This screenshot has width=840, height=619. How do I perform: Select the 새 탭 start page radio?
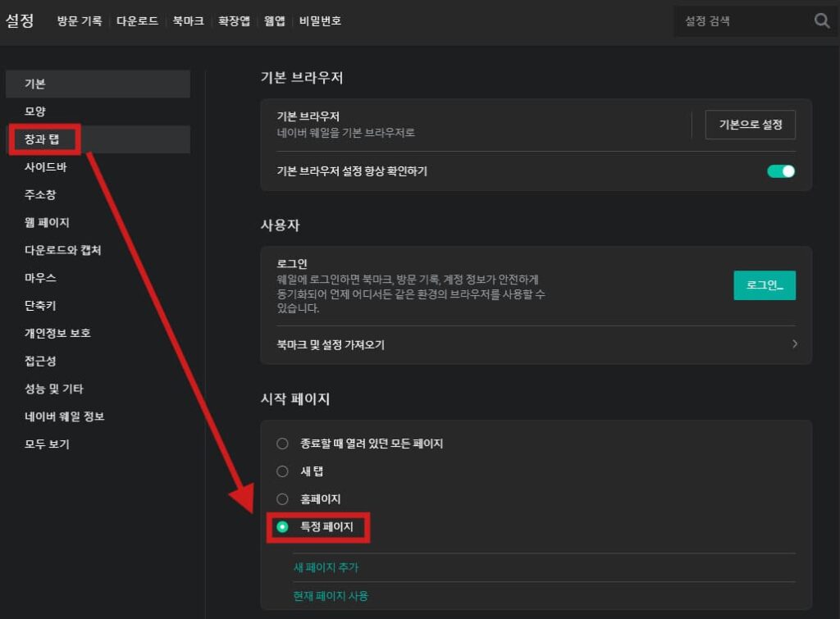tap(282, 471)
